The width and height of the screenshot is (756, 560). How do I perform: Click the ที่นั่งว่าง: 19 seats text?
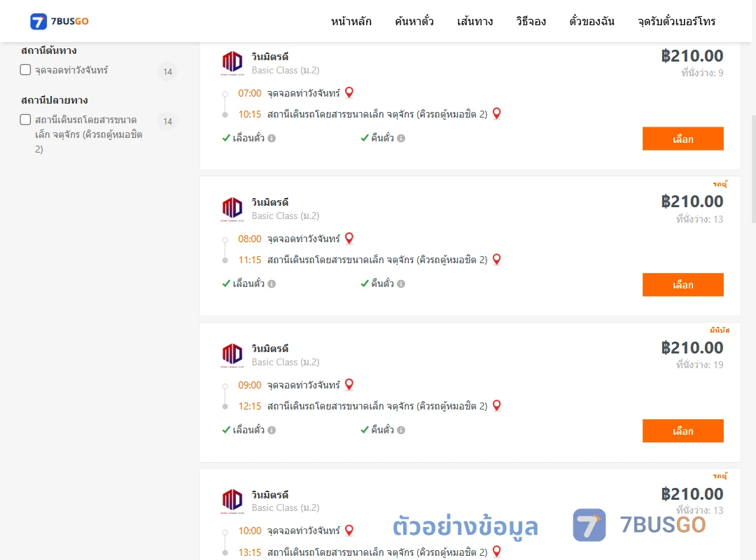click(x=699, y=365)
